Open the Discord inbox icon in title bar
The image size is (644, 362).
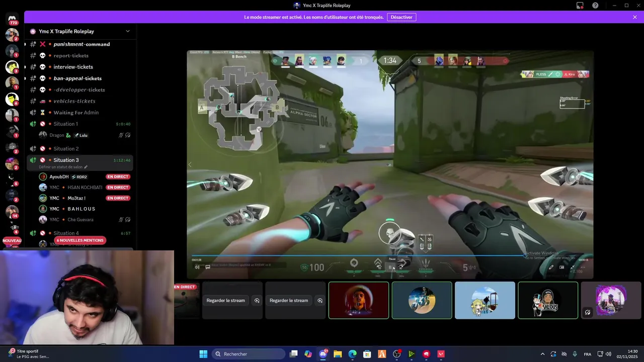(x=580, y=6)
